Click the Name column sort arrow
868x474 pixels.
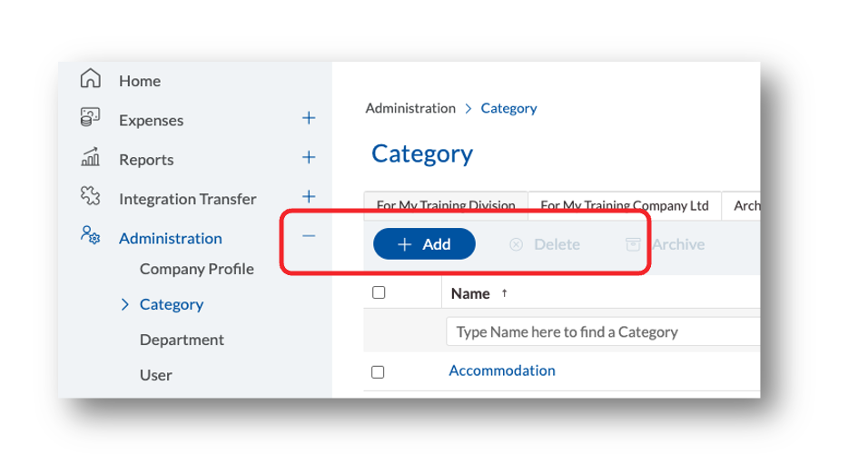505,293
